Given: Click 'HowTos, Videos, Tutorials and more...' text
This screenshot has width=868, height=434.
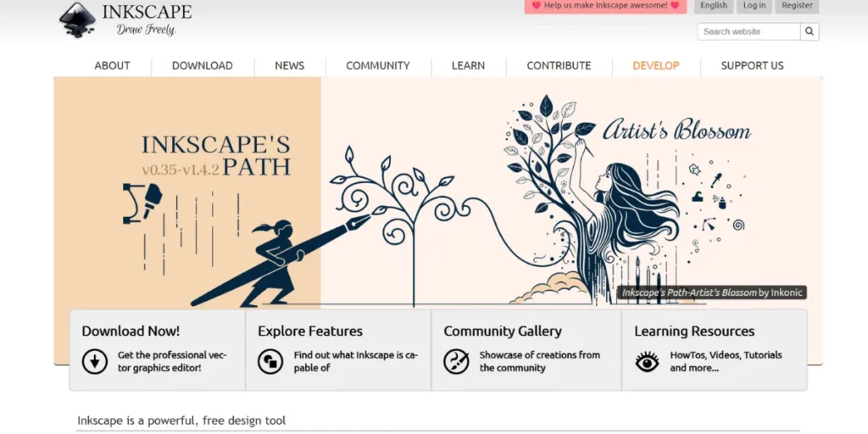Looking at the screenshot, I should pos(726,361).
